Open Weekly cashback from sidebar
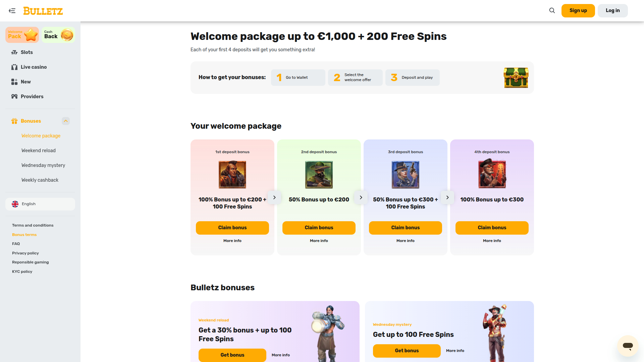This screenshot has height=362, width=644. point(40,180)
